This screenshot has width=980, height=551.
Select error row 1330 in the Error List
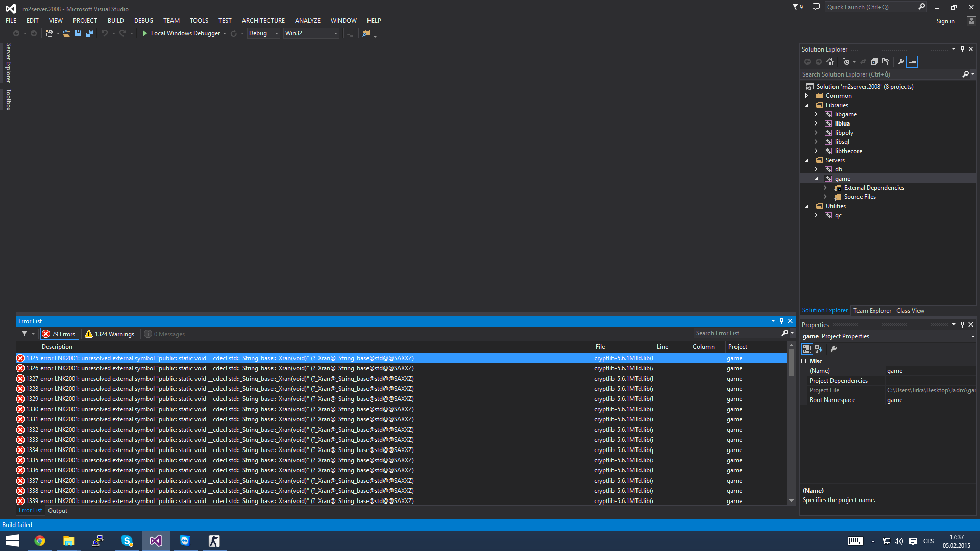click(x=401, y=409)
